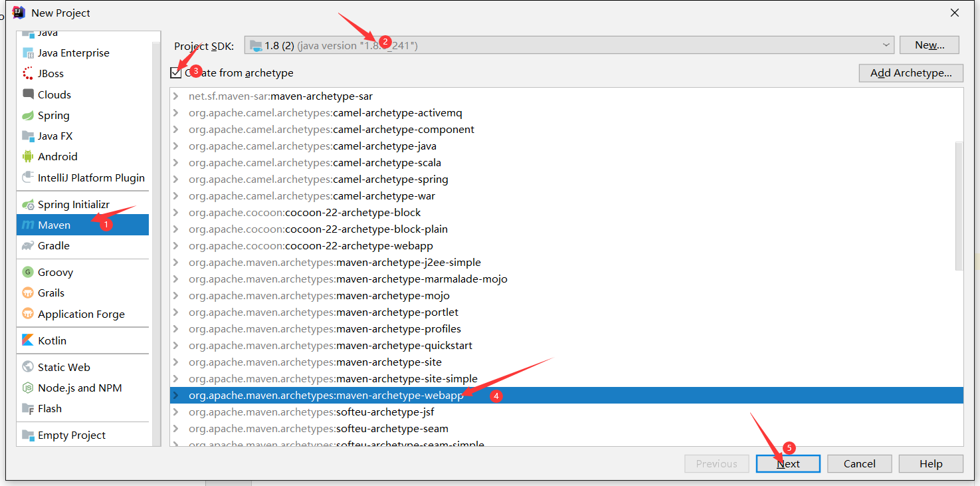The width and height of the screenshot is (980, 486).
Task: Select maven-archetype-site-simple row
Action: point(567,379)
